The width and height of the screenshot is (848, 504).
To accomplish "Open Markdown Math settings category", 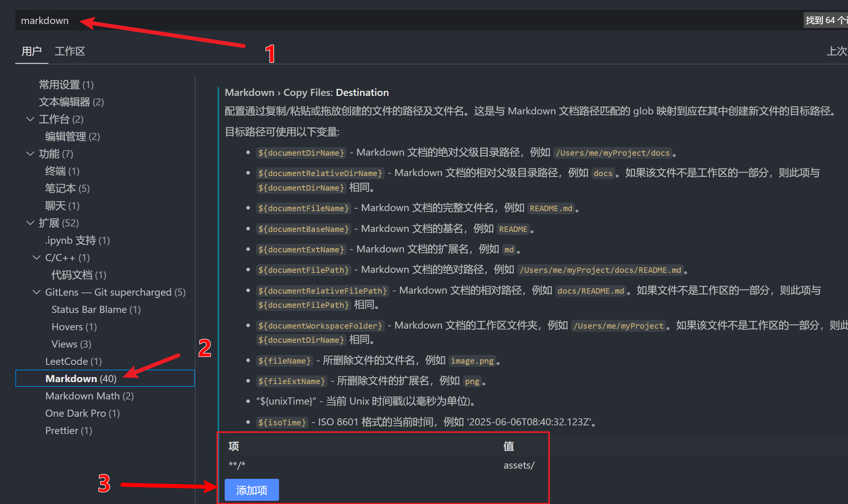I will click(89, 396).
